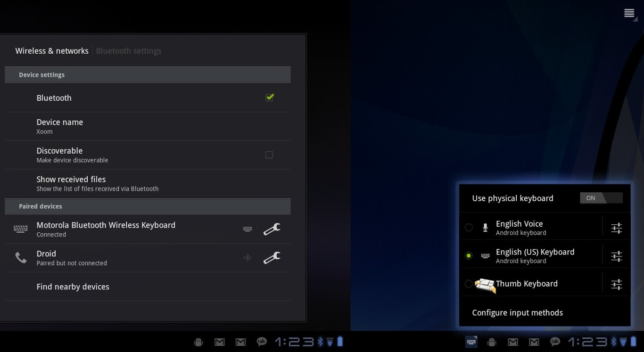Click the clock in the right status bar
This screenshot has height=352, width=644.
(587, 342)
